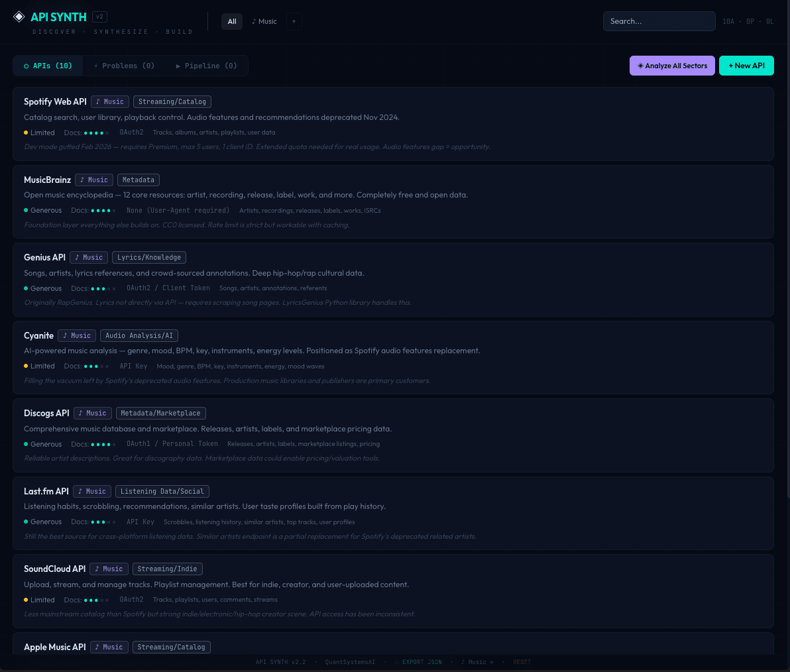Click Music tag on Discogs API
The height and width of the screenshot is (672, 790).
point(93,413)
